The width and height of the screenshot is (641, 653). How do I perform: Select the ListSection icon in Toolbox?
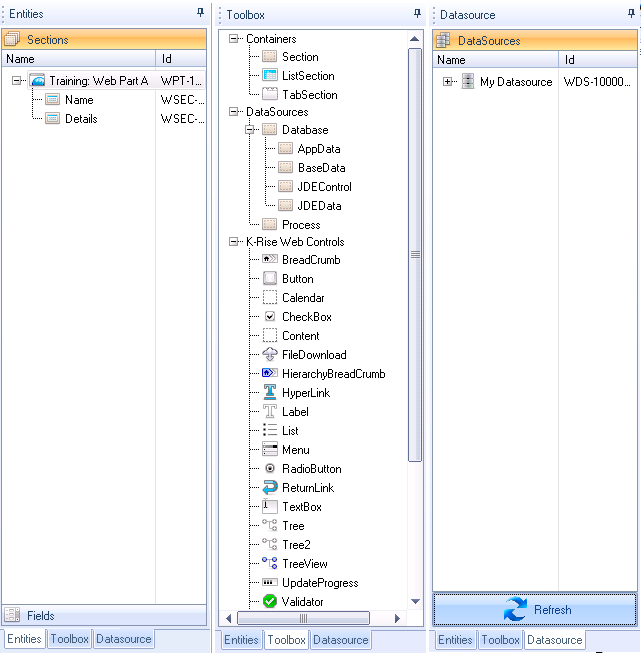pos(269,75)
